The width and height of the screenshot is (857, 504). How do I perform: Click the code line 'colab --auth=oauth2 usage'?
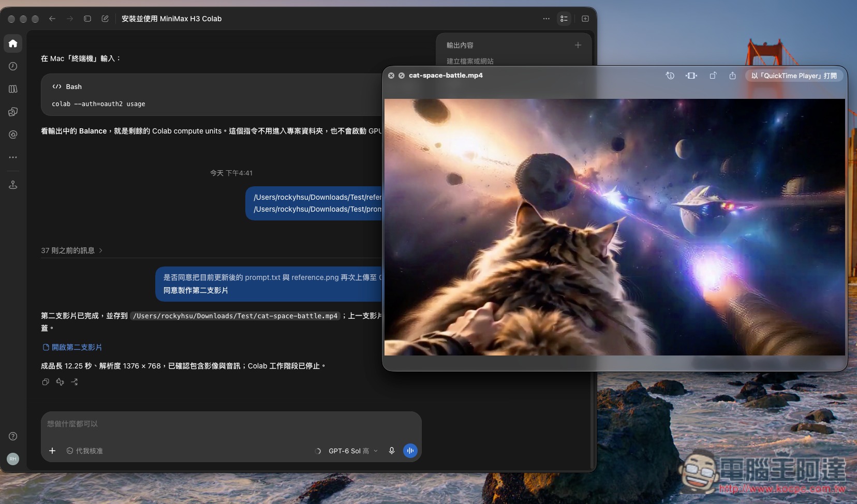[98, 104]
